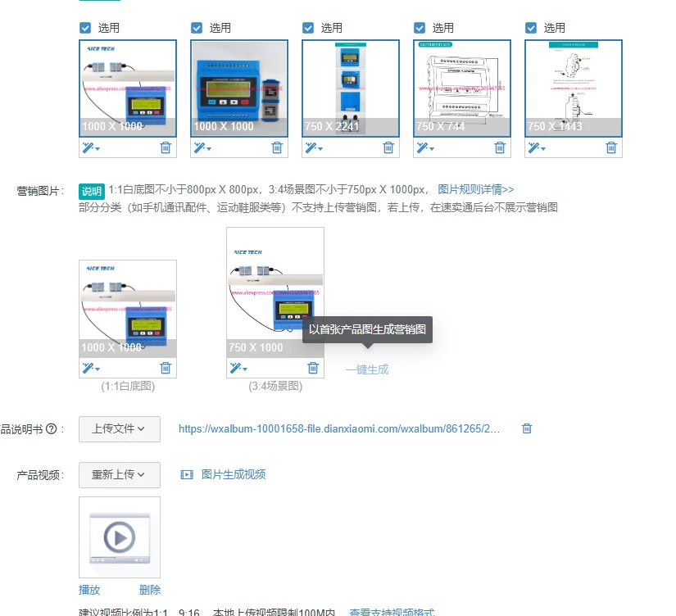Image resolution: width=676 pixels, height=616 pixels.
Task: Click the film icon beside 图片生成视频
Action: [187, 474]
